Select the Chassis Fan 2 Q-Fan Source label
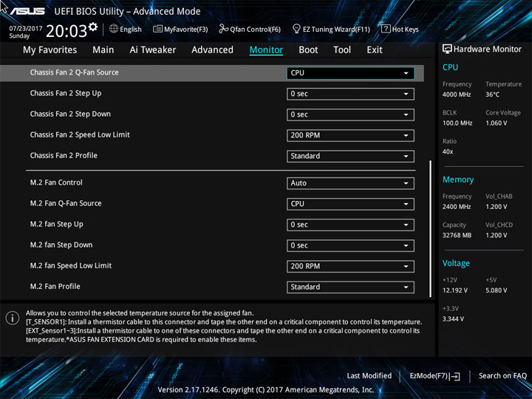Viewport: 532px width, 399px height. pos(75,72)
